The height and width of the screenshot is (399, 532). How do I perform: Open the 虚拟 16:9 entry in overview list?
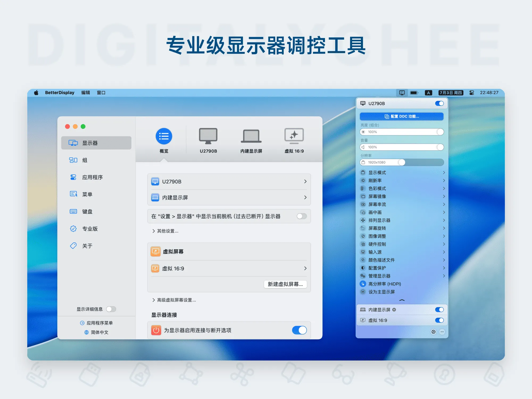229,268
